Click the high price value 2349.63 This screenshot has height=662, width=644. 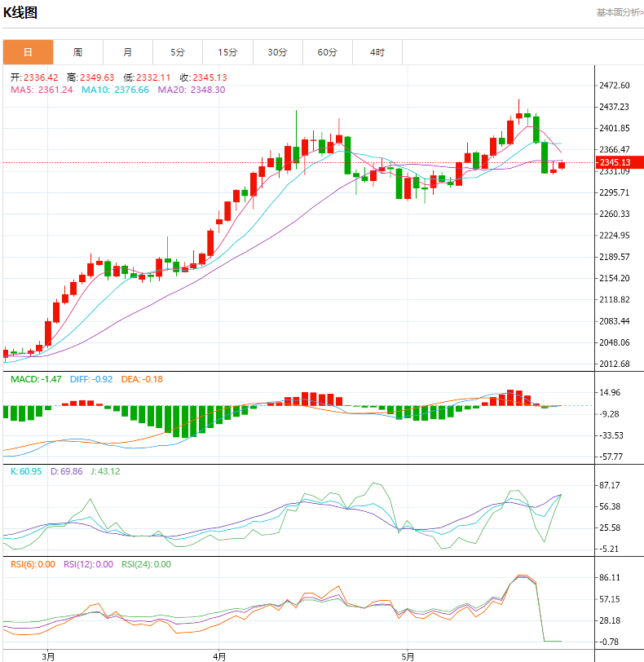click(97, 77)
